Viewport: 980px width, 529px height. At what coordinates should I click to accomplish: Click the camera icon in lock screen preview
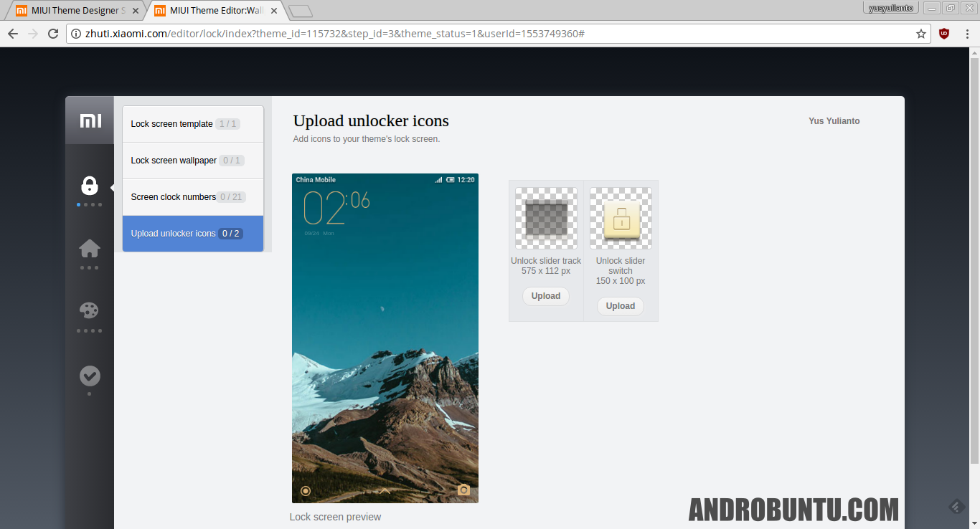tap(465, 490)
